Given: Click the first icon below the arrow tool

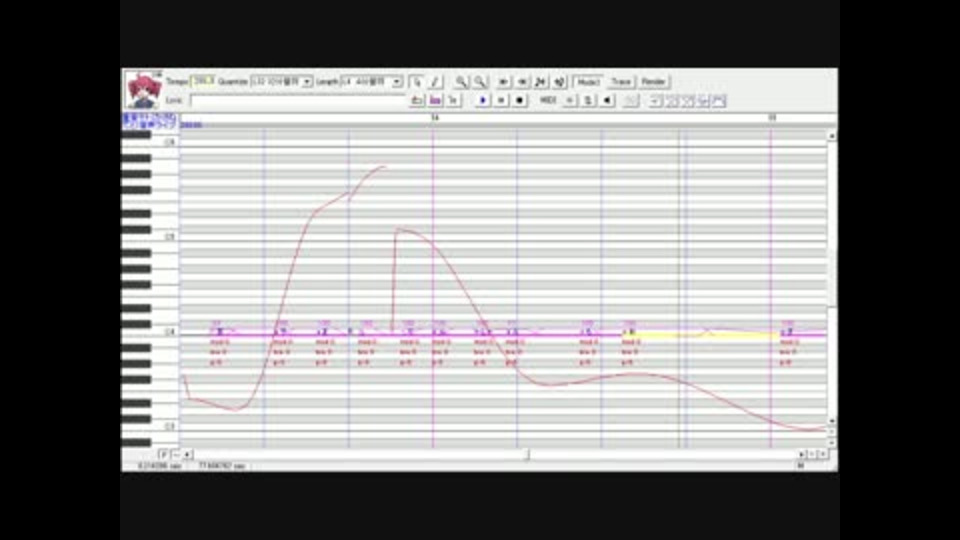Looking at the screenshot, I should [x=417, y=100].
